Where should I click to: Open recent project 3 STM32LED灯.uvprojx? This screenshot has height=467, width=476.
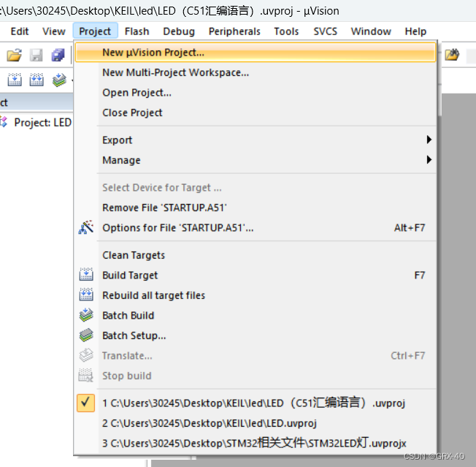tap(256, 443)
